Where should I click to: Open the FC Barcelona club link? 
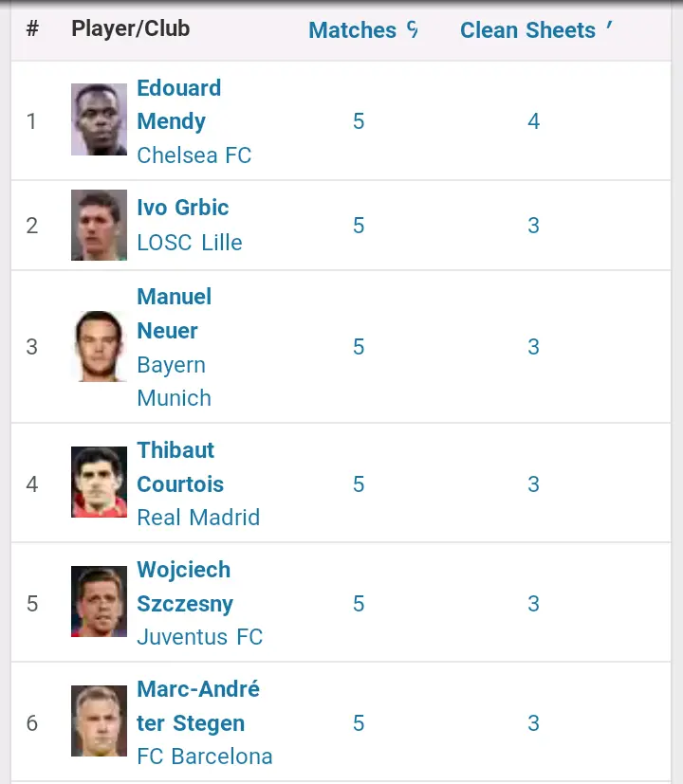(204, 757)
